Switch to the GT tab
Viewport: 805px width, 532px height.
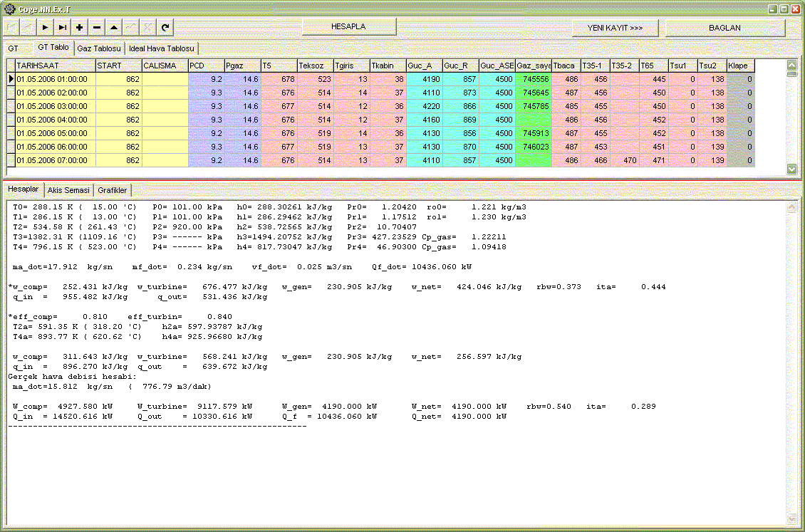click(14, 48)
